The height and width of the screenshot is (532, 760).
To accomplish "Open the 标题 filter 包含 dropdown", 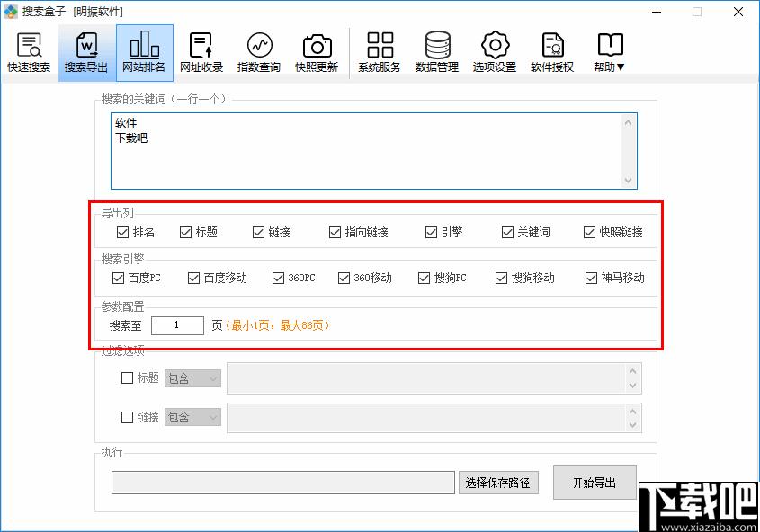I will (192, 378).
